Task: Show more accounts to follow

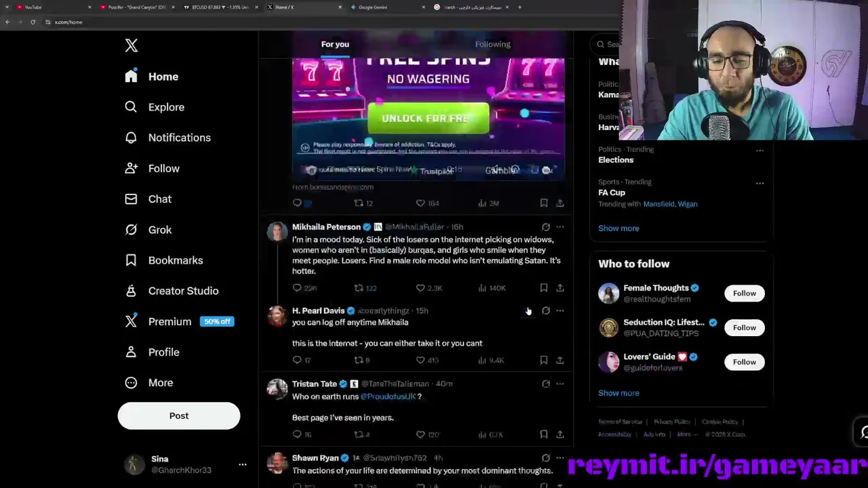Action: click(x=618, y=393)
